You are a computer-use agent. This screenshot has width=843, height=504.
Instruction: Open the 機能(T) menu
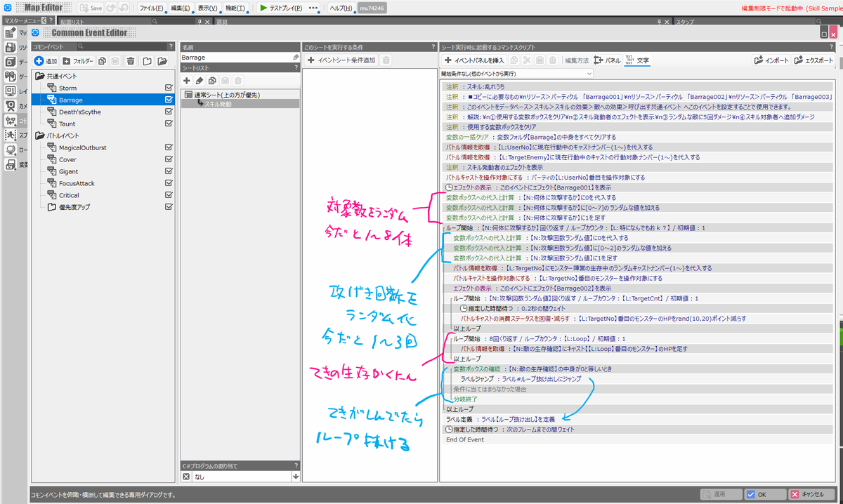click(x=235, y=8)
